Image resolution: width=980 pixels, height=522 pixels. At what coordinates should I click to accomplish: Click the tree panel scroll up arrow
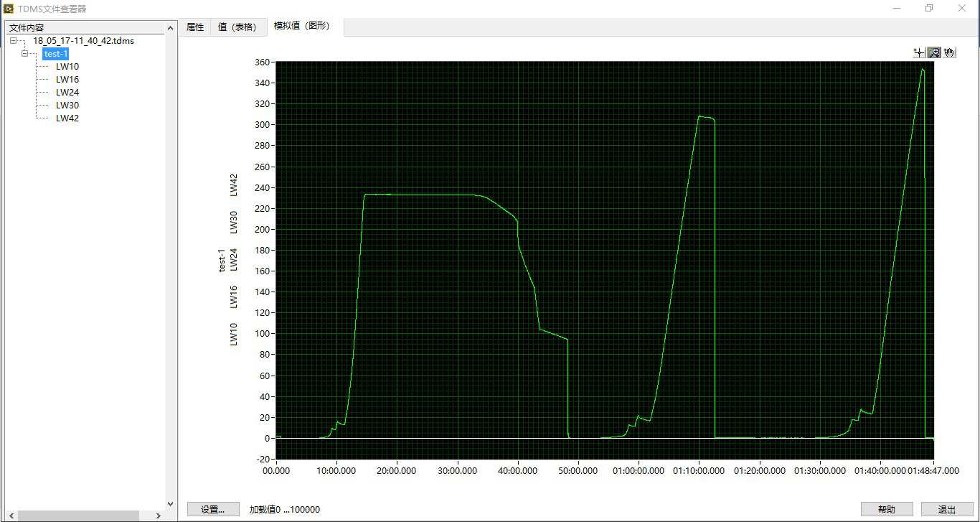pos(170,28)
